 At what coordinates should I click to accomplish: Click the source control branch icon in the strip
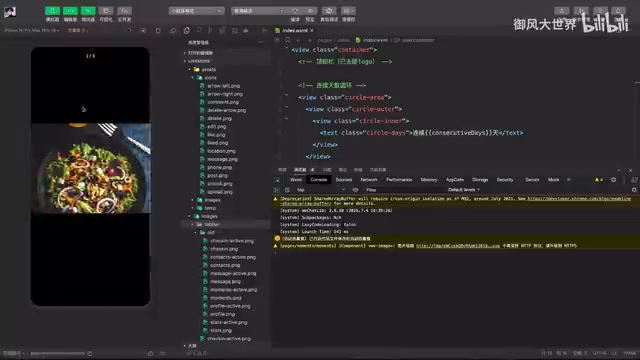click(x=211, y=31)
